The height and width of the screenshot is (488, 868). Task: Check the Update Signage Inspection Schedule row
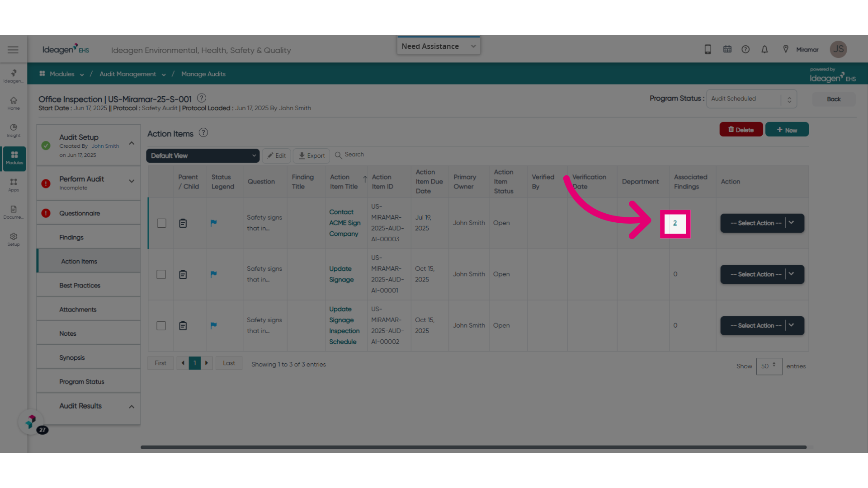[161, 326]
